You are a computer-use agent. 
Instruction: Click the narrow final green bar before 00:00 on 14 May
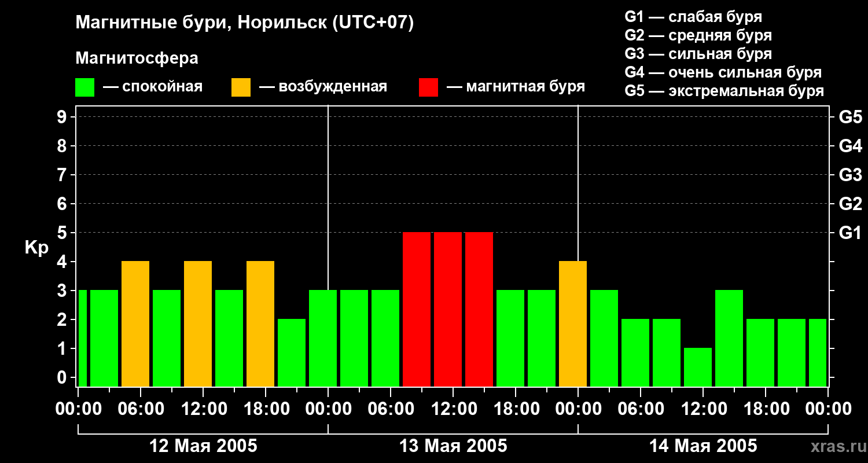818,353
